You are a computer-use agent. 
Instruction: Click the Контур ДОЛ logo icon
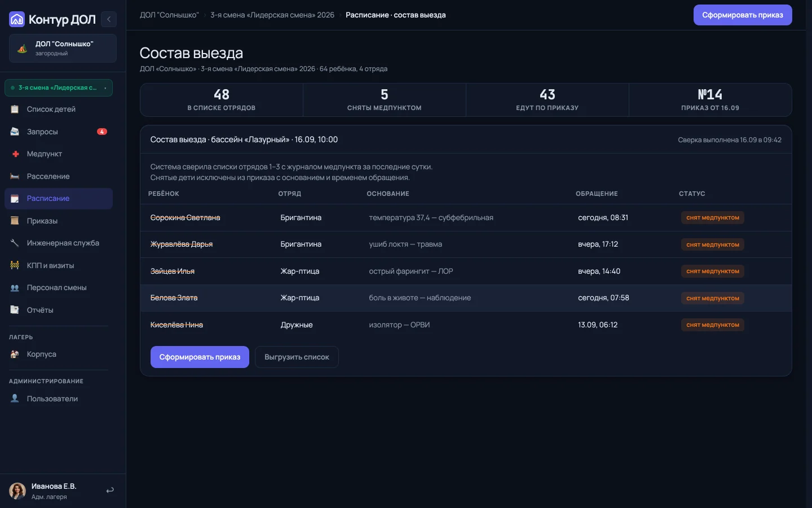(x=17, y=19)
